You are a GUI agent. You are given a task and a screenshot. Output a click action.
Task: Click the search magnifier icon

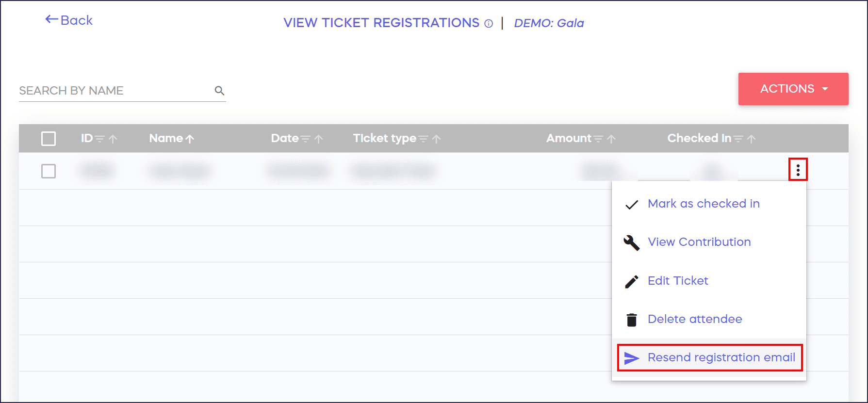[x=219, y=91]
